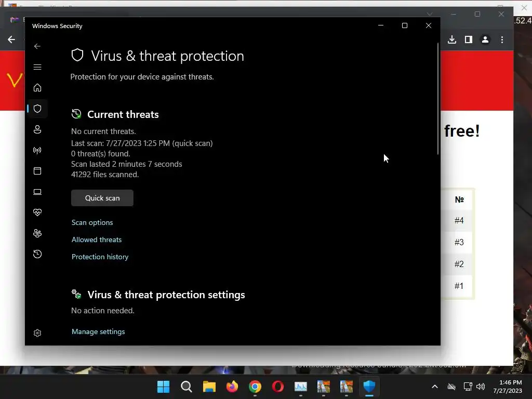Screen dimensions: 532x399
Task: Open App & browser control icon
Action: click(37, 171)
